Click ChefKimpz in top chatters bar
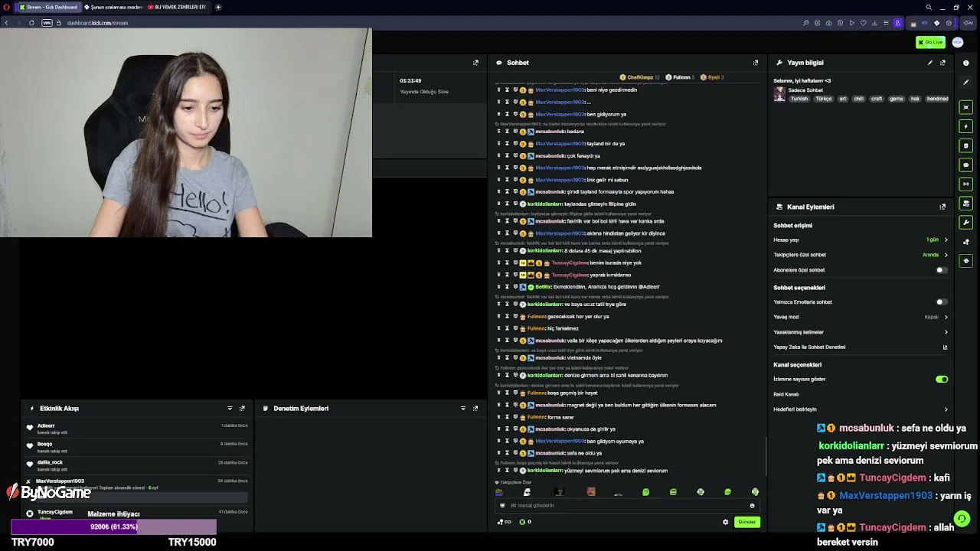The image size is (980, 551). pyautogui.click(x=640, y=77)
